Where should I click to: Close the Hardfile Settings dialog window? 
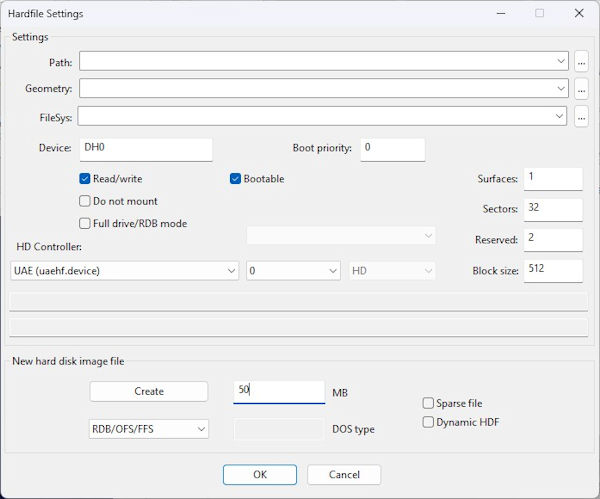[x=579, y=14]
